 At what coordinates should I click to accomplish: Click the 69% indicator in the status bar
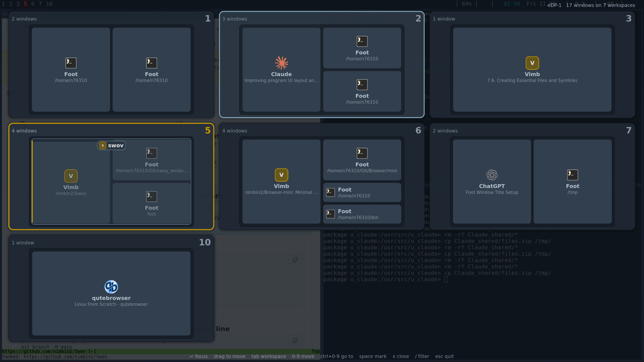click(466, 4)
